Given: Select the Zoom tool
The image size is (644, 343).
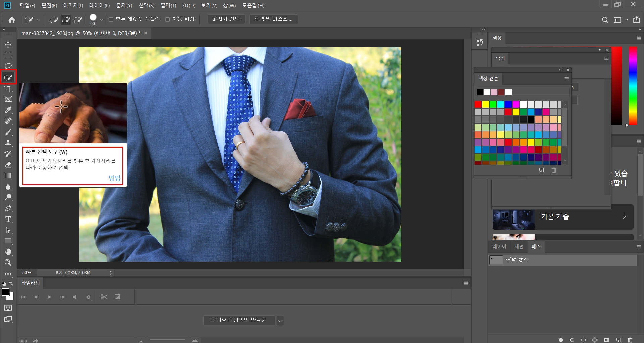Looking at the screenshot, I should coord(8,262).
